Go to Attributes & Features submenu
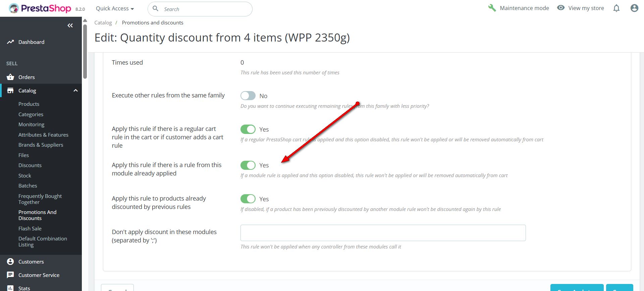Viewport: 644px width, 291px height. [43, 135]
